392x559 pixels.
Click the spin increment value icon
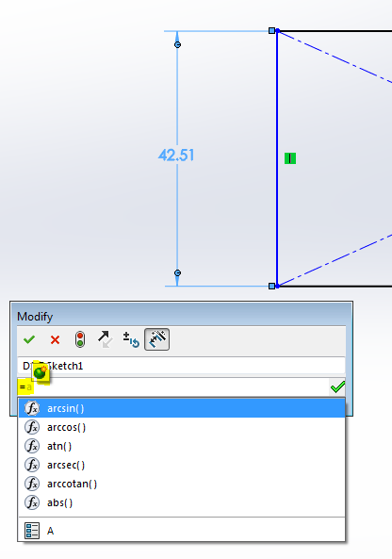click(x=131, y=339)
